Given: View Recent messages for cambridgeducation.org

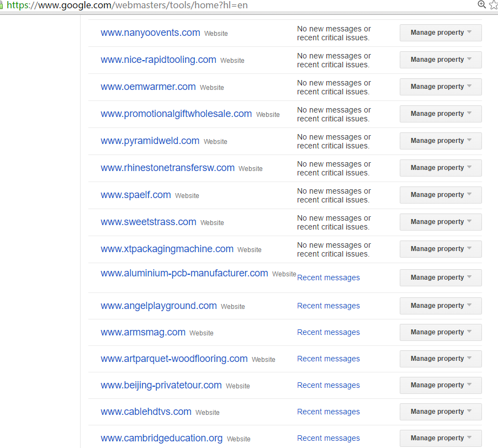Looking at the screenshot, I should 329,438.
